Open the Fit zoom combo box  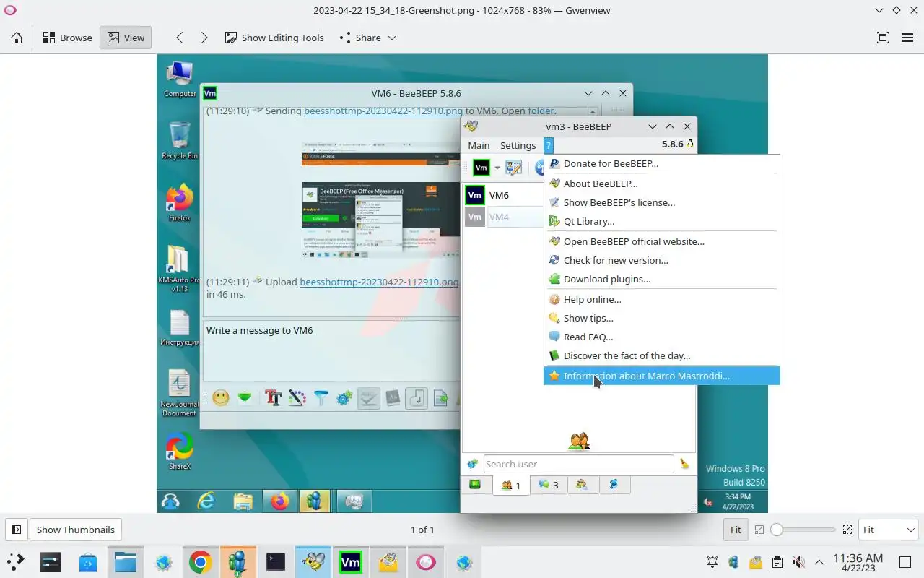coord(888,530)
